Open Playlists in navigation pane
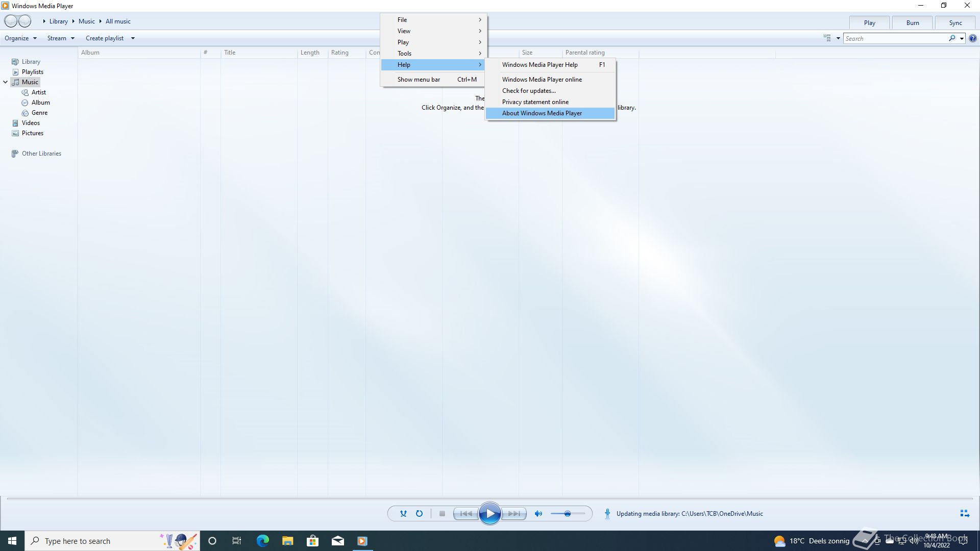The width and height of the screenshot is (980, 551). click(x=32, y=72)
